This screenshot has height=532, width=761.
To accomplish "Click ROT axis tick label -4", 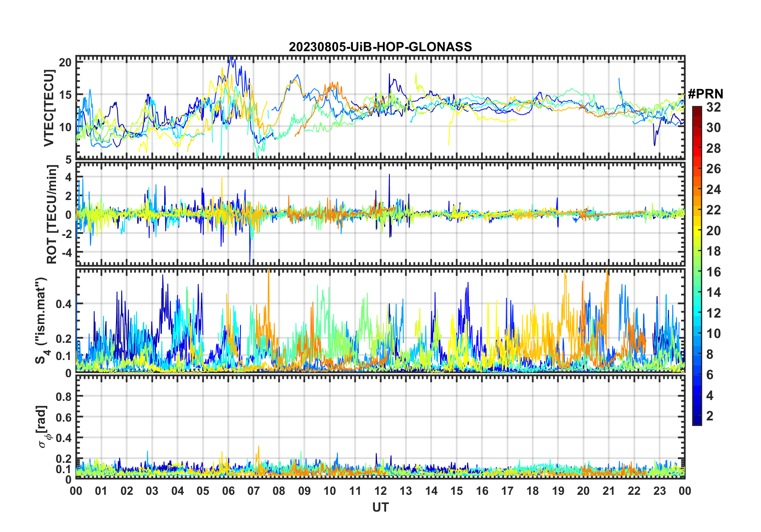I will click(66, 253).
